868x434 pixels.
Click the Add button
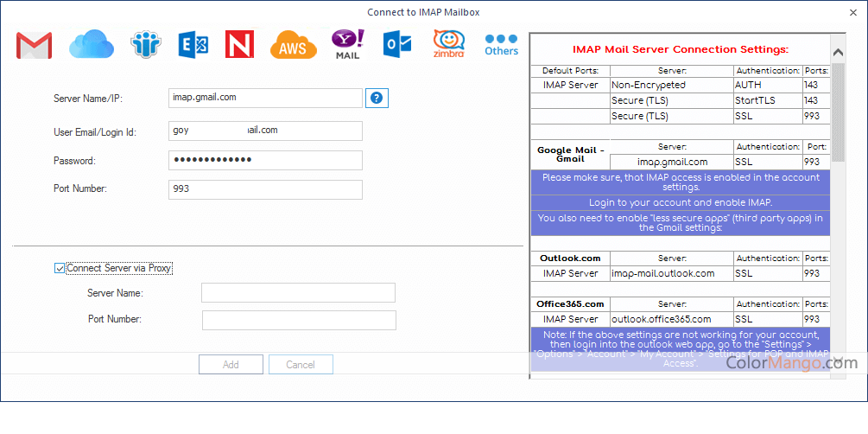coord(231,365)
